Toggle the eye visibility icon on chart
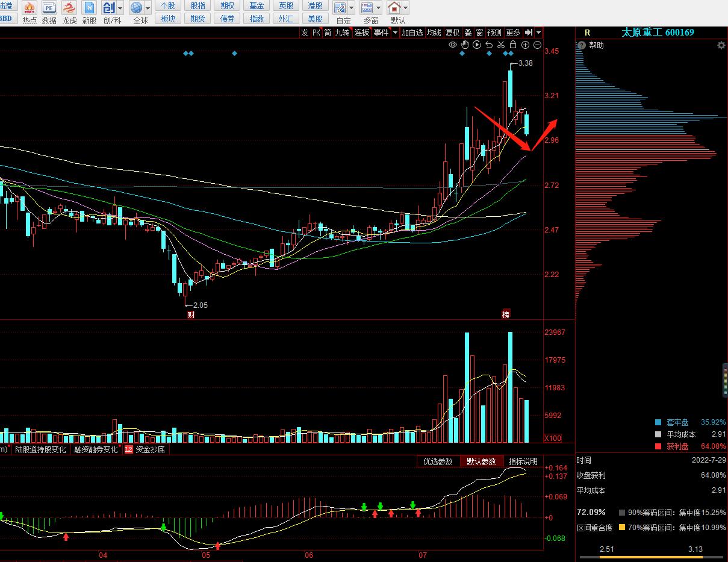Viewport: 728px width, 562px height. [453, 45]
